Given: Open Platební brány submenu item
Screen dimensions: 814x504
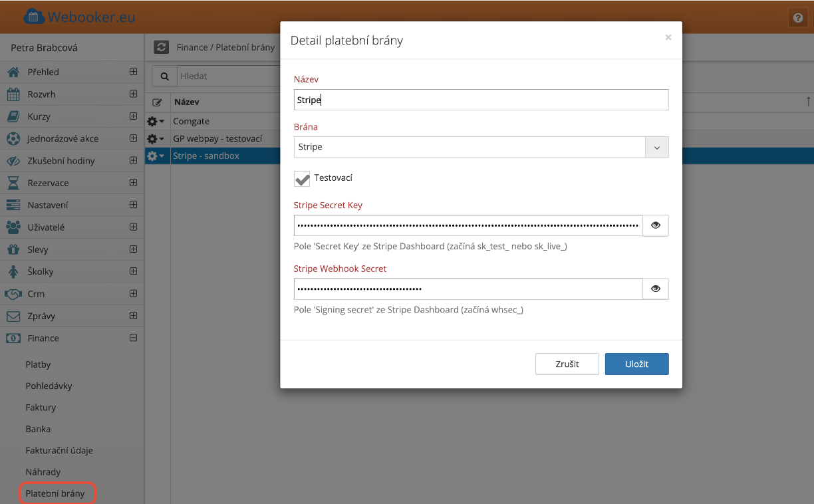Looking at the screenshot, I should [x=55, y=493].
